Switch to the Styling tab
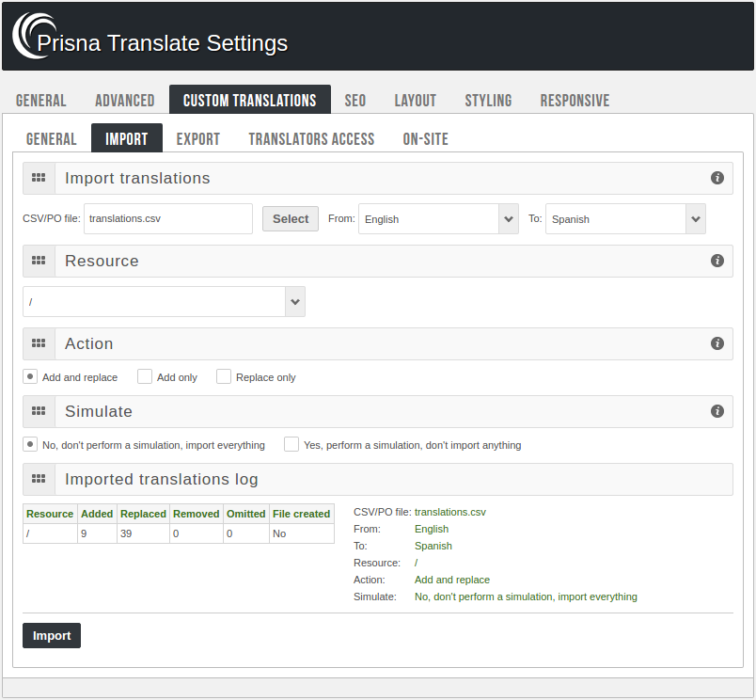This screenshot has height=700, width=756. click(488, 101)
